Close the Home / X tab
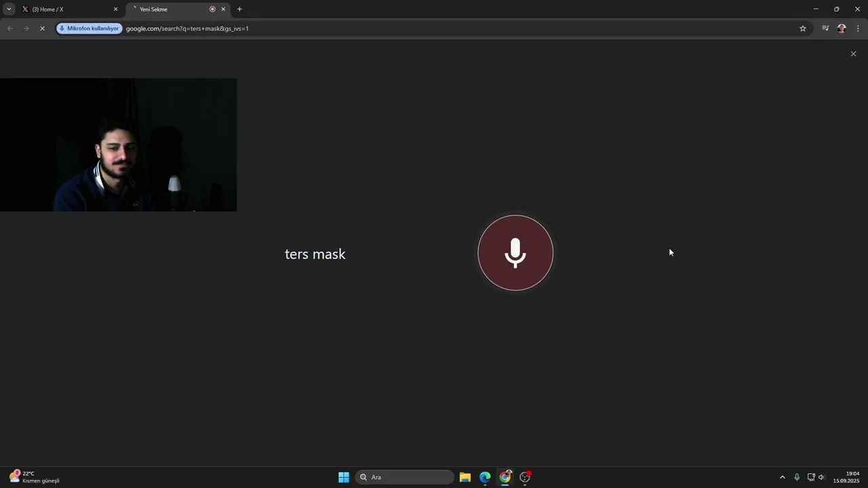 (x=115, y=9)
